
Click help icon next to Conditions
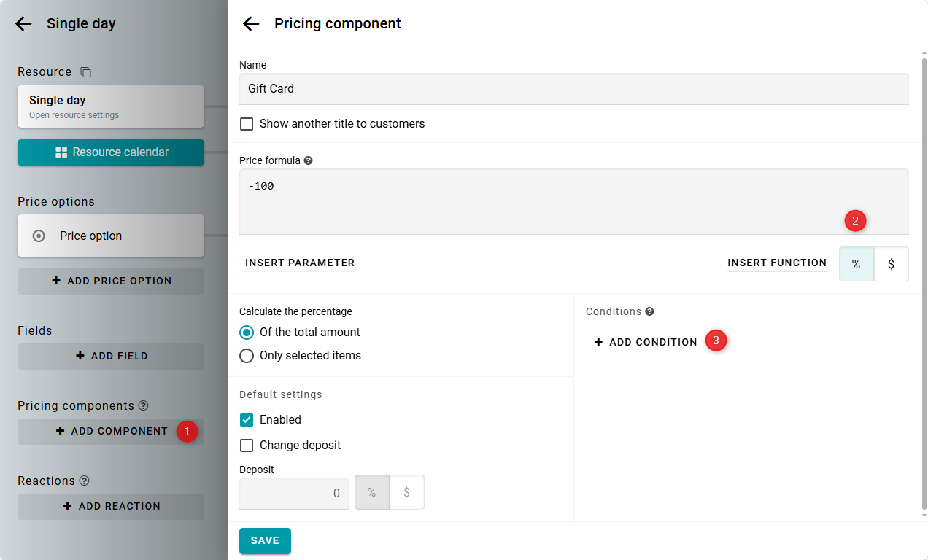pyautogui.click(x=649, y=311)
